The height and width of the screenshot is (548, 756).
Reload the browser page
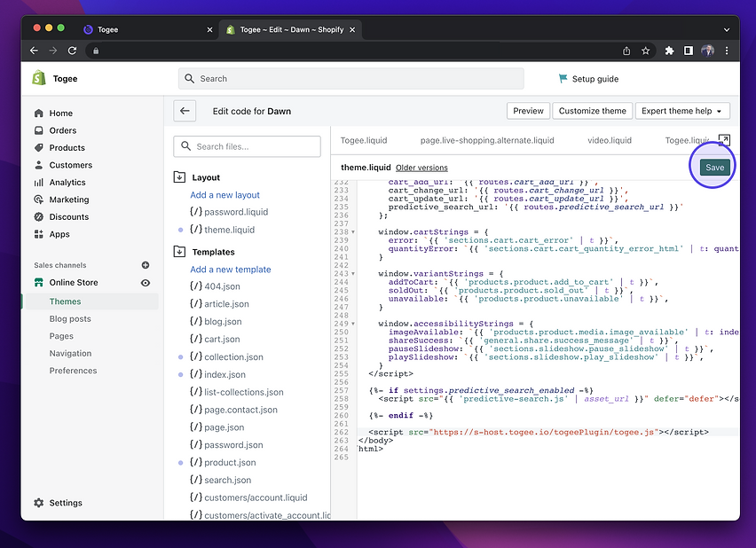pyautogui.click(x=73, y=51)
